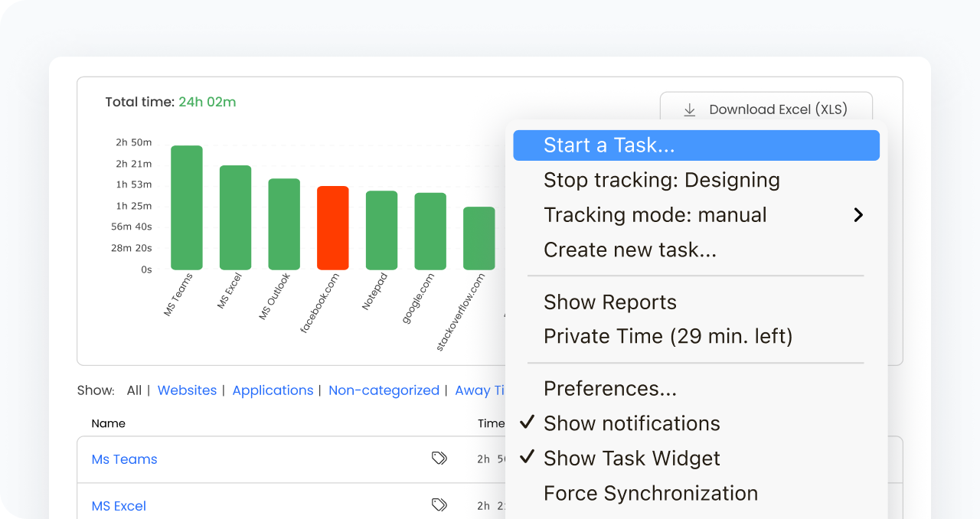Filter list by Websites
The width and height of the screenshot is (980, 519).
pyautogui.click(x=187, y=390)
